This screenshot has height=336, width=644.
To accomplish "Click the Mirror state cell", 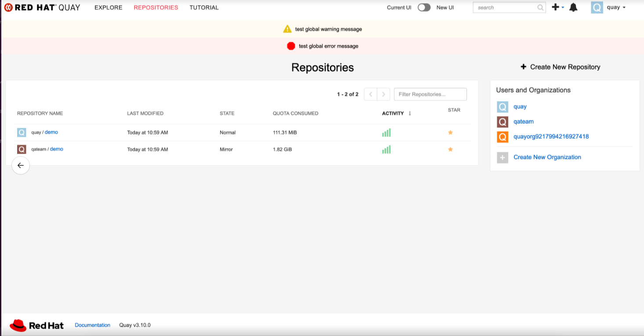I will click(x=226, y=150).
